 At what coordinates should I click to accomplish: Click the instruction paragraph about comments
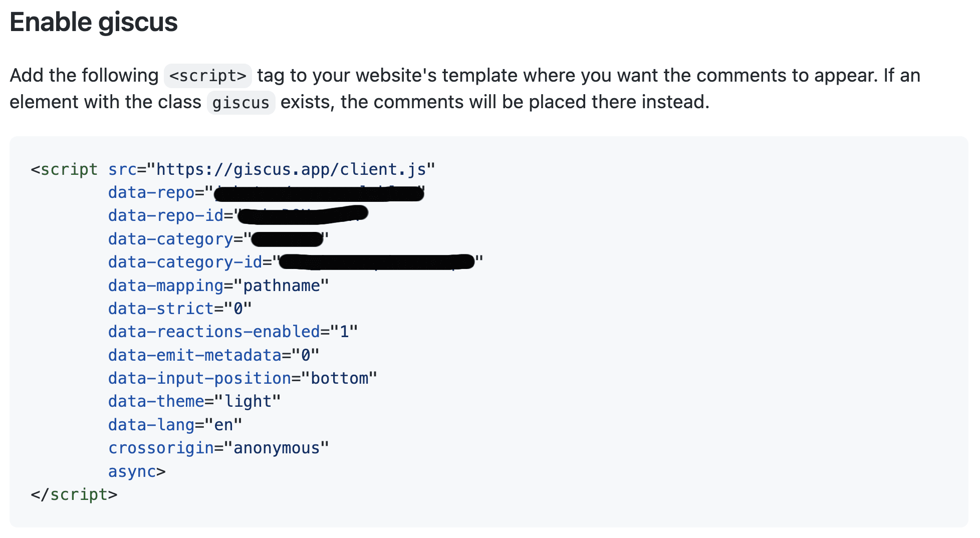point(465,89)
